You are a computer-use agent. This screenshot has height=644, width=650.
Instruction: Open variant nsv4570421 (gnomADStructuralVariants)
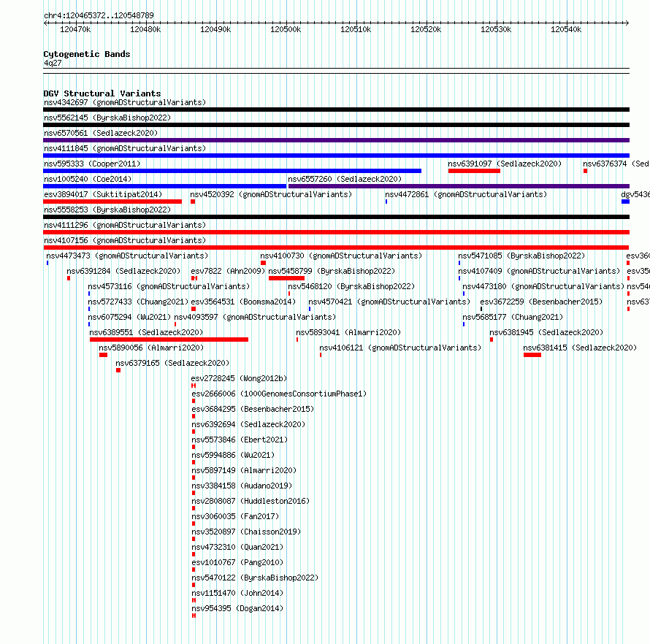pos(389,302)
